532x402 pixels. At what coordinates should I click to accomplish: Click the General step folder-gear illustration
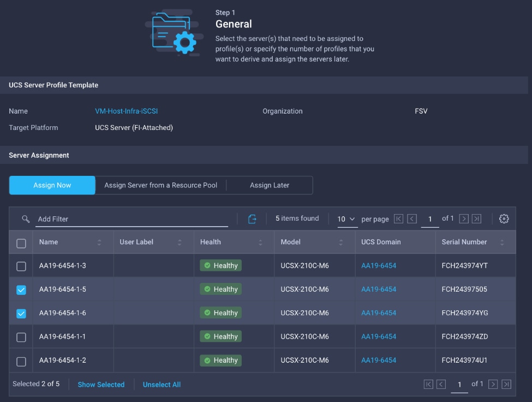(175, 33)
